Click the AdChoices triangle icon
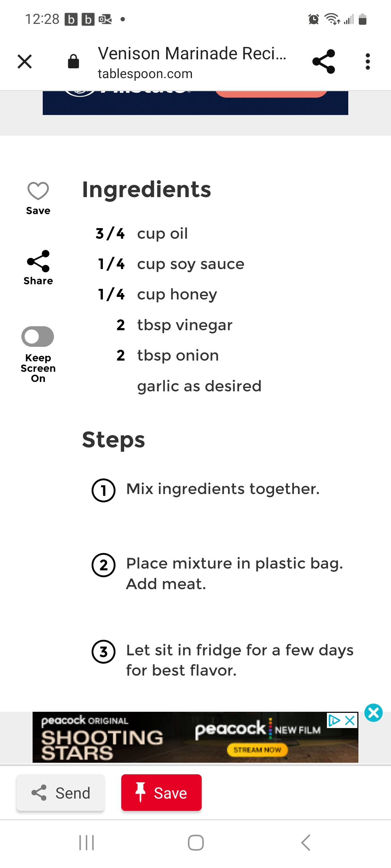Screen dimensions: 391x868 click(x=334, y=720)
